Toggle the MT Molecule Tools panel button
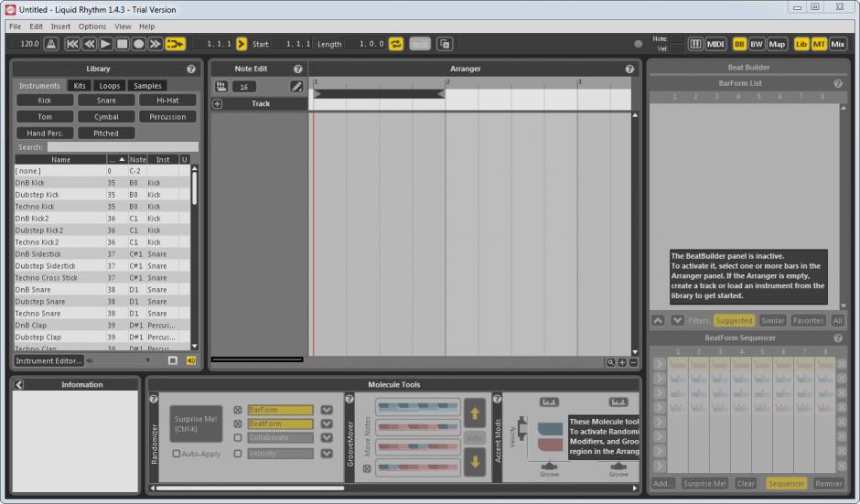Viewport: 860px width, 504px height. point(819,44)
